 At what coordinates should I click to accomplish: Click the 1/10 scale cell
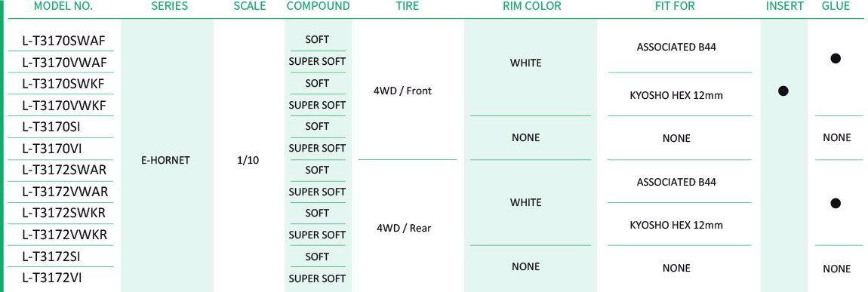(x=248, y=161)
